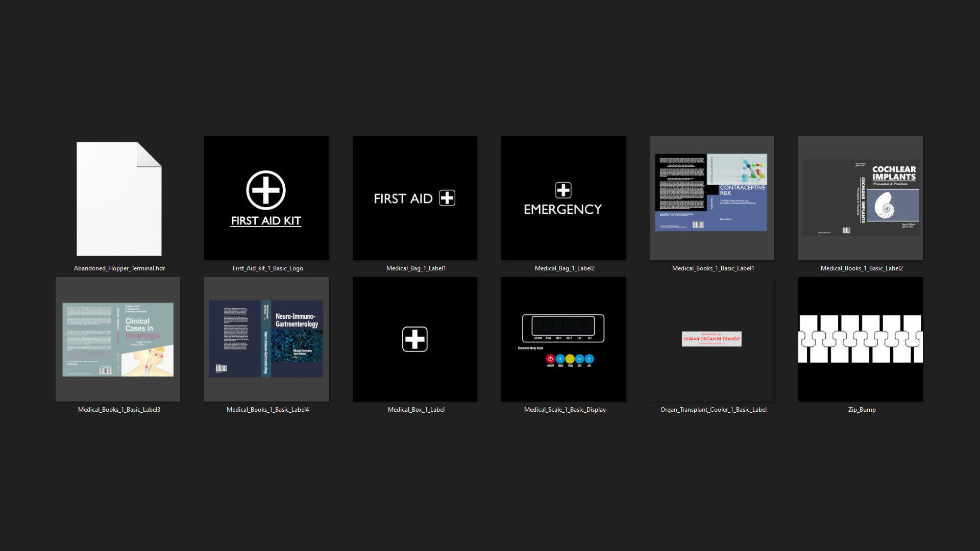Select the Abandoned_Hopper_Terminal.hdr file icon
Image resolution: width=980 pixels, height=551 pixels.
pos(119,198)
